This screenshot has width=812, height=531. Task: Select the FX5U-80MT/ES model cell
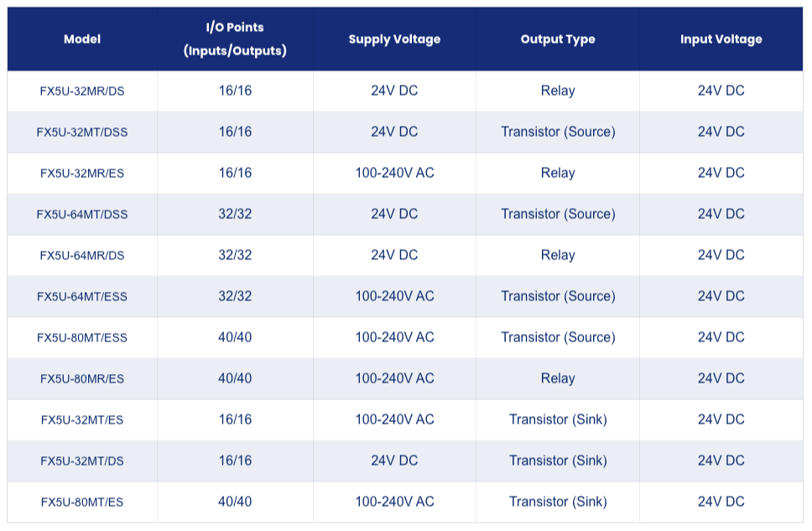pyautogui.click(x=82, y=502)
